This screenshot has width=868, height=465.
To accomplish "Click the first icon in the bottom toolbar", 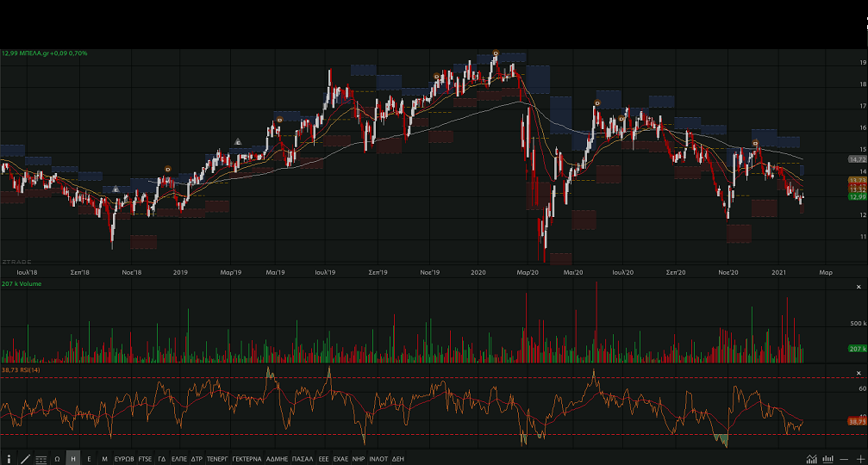I will [x=9, y=459].
